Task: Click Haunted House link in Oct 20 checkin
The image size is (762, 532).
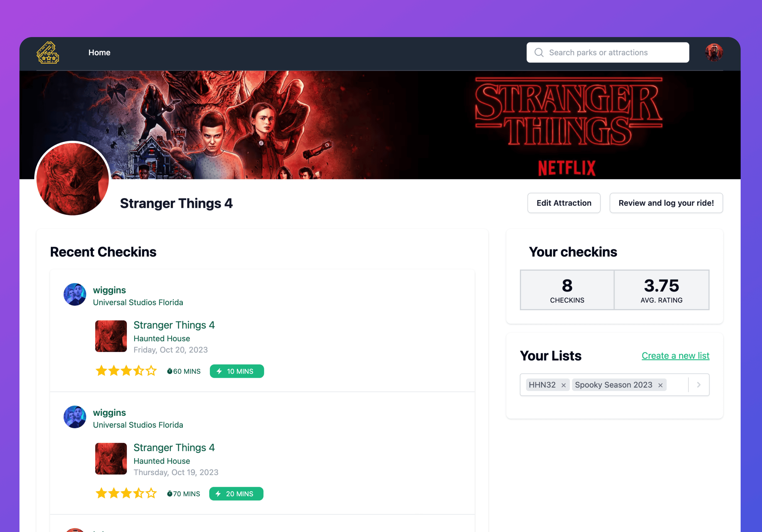Action: pyautogui.click(x=162, y=339)
